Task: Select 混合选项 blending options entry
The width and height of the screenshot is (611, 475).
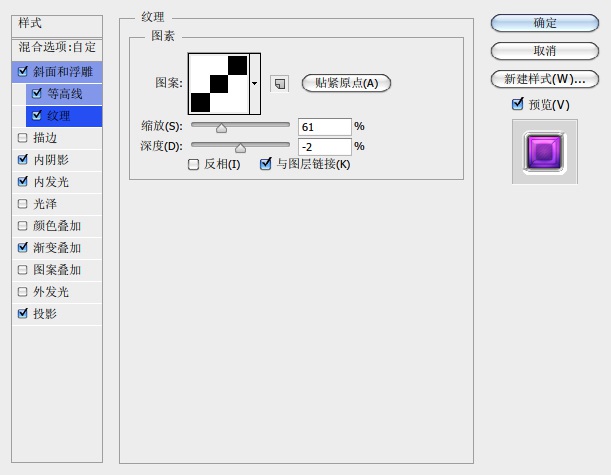Action: pyautogui.click(x=57, y=47)
